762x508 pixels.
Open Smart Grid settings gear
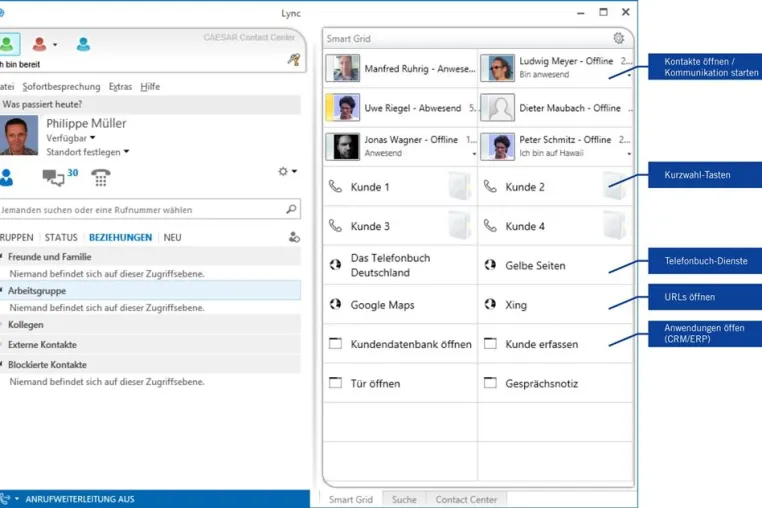point(618,38)
